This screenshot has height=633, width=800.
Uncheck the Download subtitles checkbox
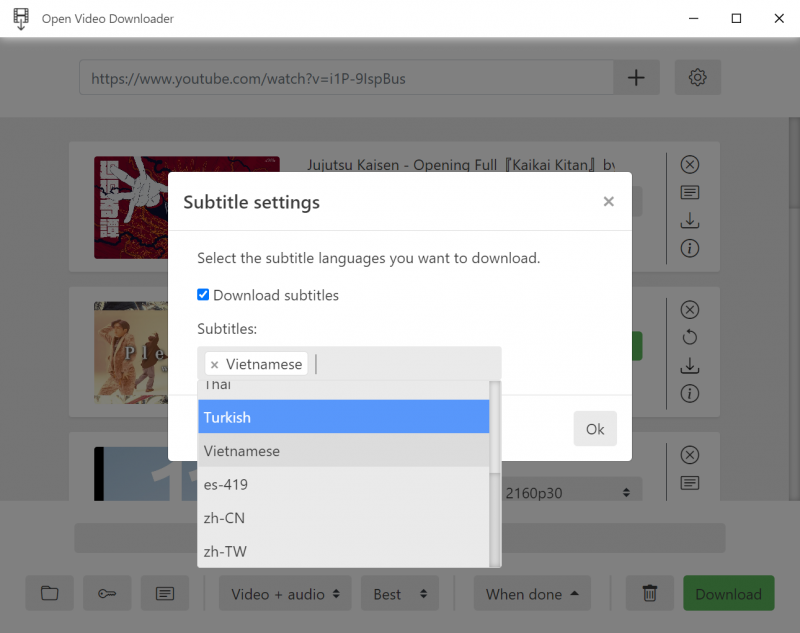203,295
